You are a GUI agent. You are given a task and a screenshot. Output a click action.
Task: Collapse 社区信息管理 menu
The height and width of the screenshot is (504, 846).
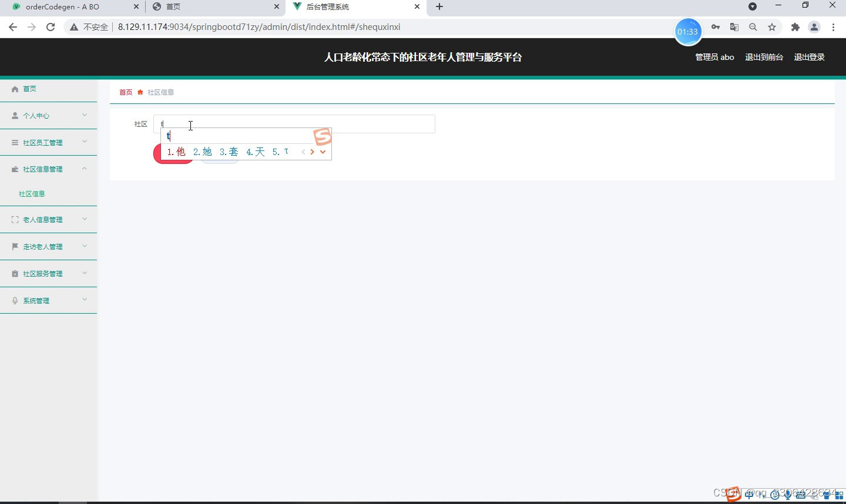pos(48,169)
